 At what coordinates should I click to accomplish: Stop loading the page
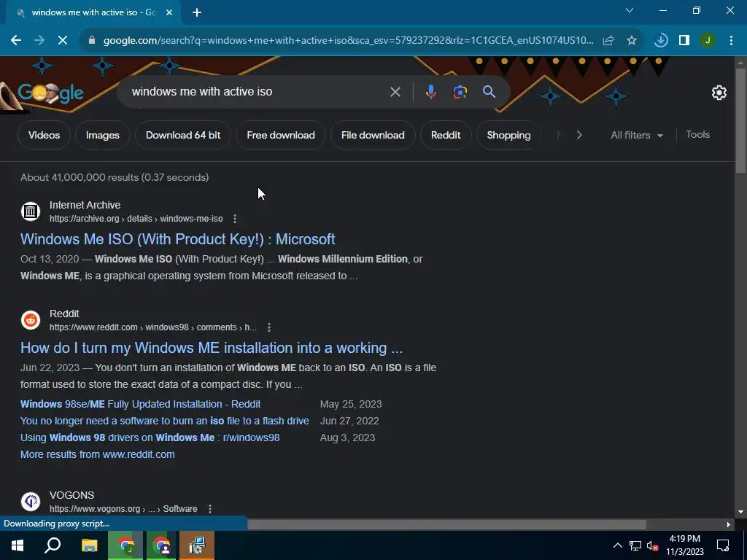coord(63,41)
